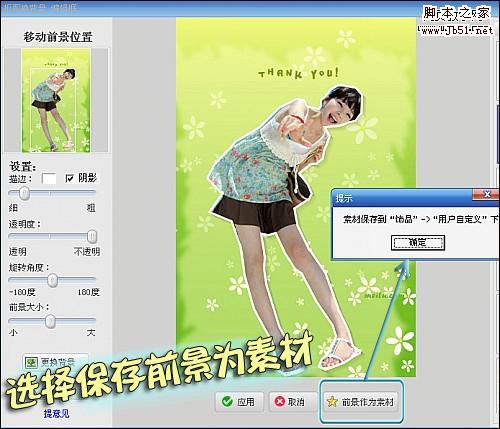500x429 pixels.
Task: Click the star icon on 前景作为素材
Action: tap(332, 402)
